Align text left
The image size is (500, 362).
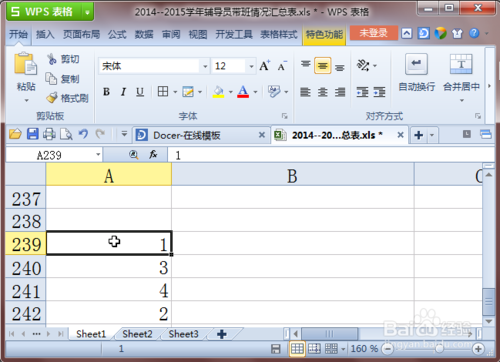(x=305, y=92)
